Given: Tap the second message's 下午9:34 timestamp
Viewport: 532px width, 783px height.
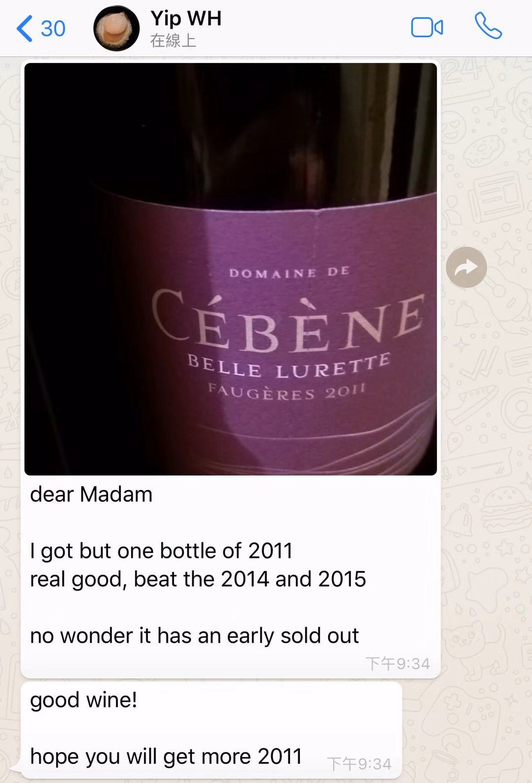Looking at the screenshot, I should click(359, 764).
